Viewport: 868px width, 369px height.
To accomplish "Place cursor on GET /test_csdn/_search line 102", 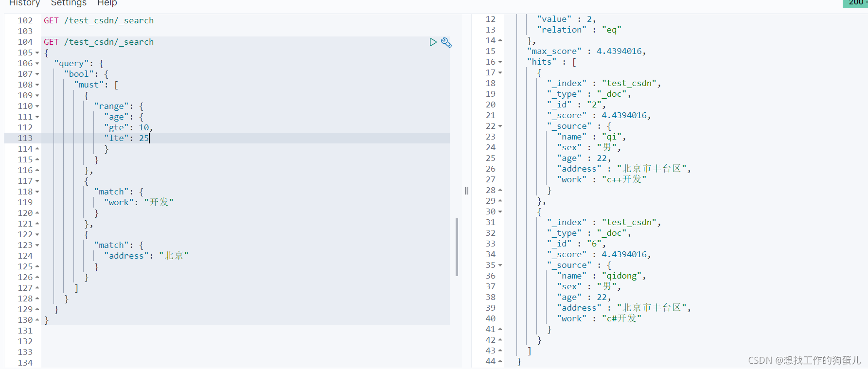I will [99, 20].
